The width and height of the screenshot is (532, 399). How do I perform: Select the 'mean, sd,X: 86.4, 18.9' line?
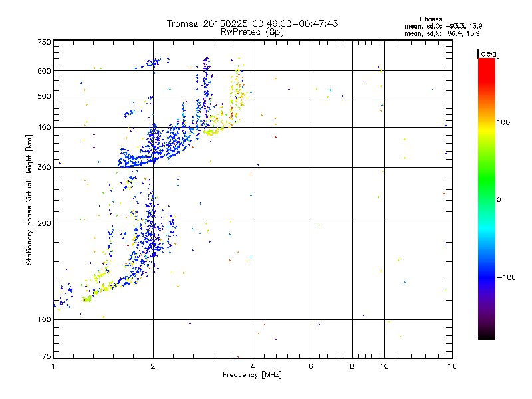[442, 33]
